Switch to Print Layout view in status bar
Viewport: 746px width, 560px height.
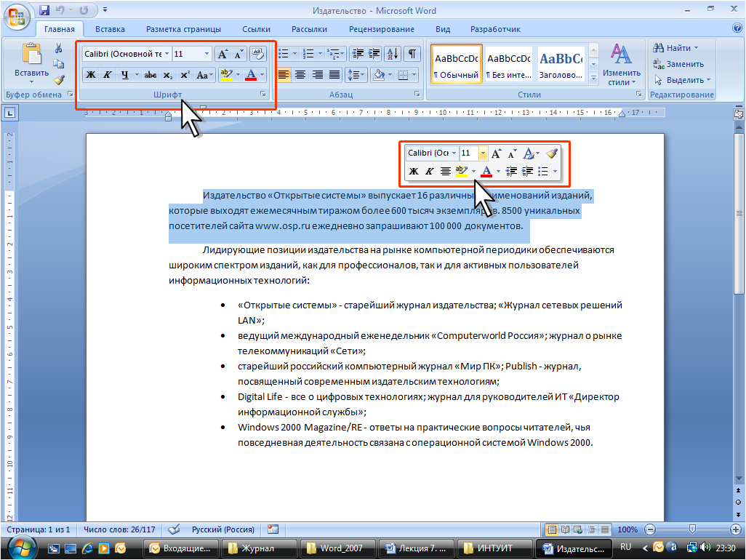(x=552, y=529)
